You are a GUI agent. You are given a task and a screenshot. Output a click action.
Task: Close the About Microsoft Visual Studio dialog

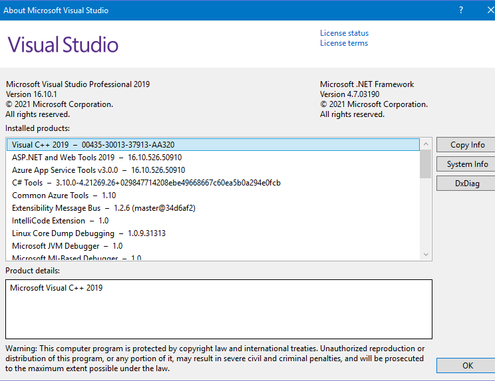pyautogui.click(x=490, y=10)
